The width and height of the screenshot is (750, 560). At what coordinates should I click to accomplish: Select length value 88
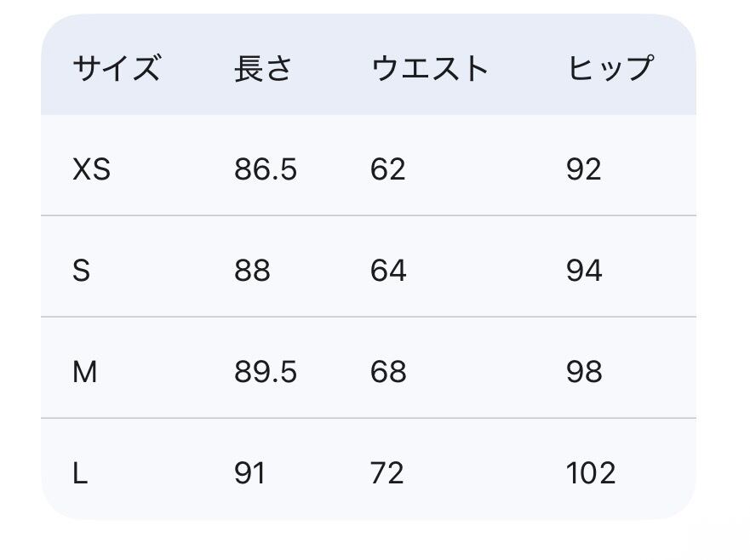pos(252,271)
